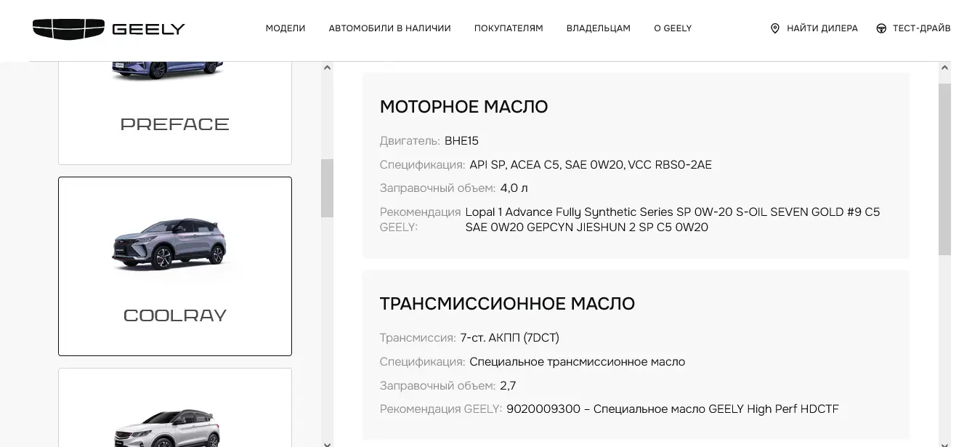Expand the ПОКУПАТЕЛЯМ menu
Viewport: 980px width, 447px height.
pyautogui.click(x=509, y=28)
